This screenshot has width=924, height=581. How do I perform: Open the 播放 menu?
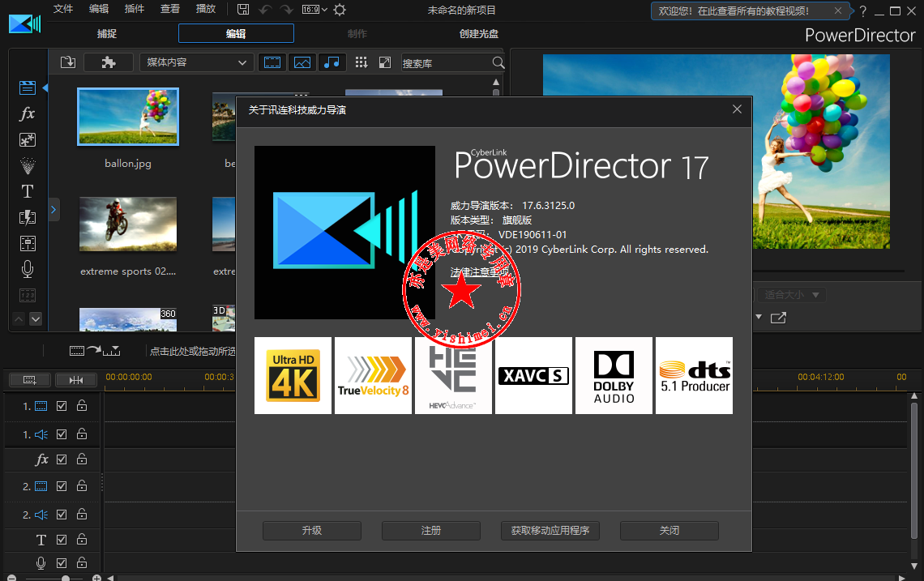(206, 9)
